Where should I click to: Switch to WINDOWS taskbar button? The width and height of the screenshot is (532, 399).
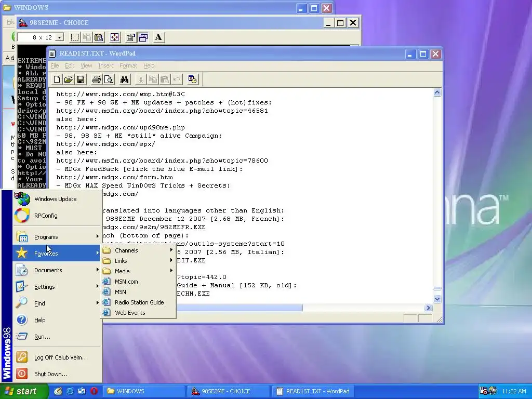(144, 391)
